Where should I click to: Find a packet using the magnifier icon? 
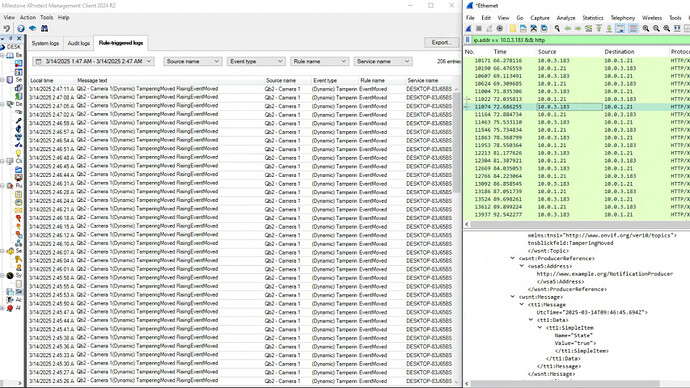click(557, 29)
